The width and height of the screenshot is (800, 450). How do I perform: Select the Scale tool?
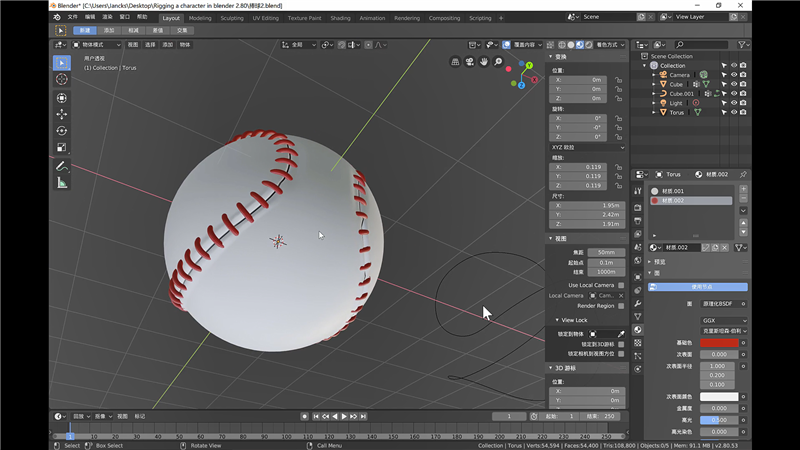click(x=62, y=147)
